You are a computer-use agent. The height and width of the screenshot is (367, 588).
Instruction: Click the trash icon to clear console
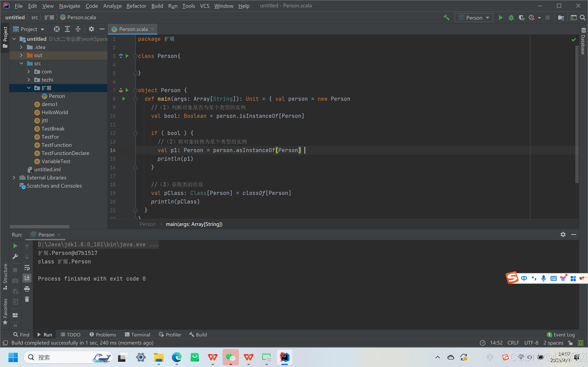[x=27, y=299]
